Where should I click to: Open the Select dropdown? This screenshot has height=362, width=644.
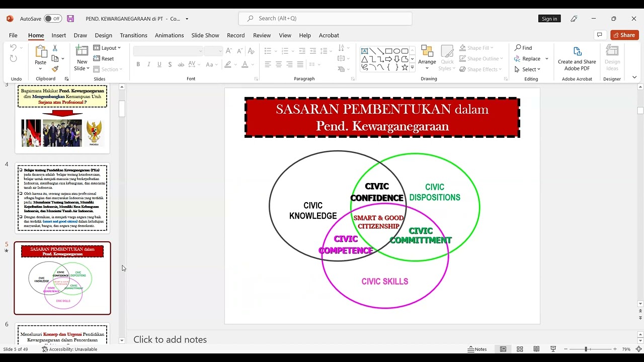pos(527,69)
